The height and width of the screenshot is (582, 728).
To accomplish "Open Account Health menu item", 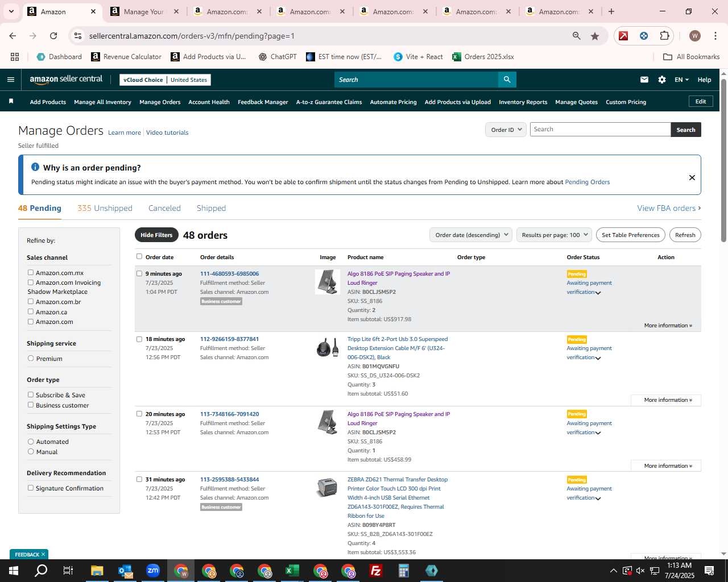I will (x=209, y=102).
